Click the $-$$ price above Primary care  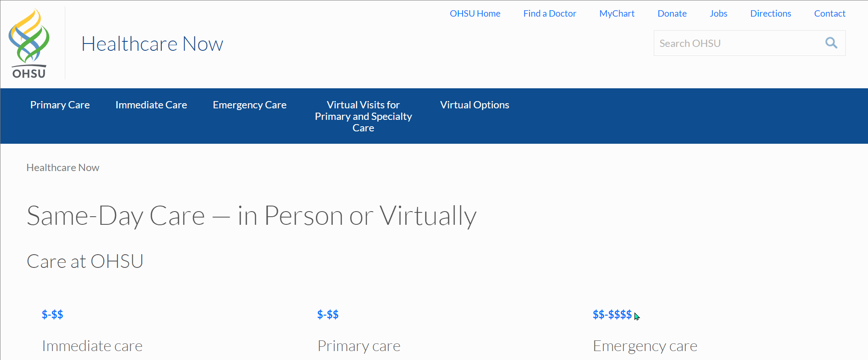[328, 315]
